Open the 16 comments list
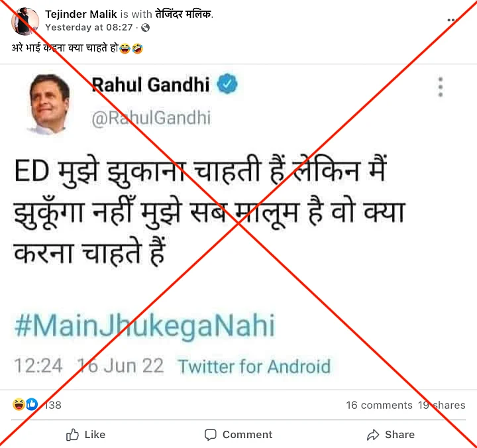477x448 pixels. (x=379, y=405)
